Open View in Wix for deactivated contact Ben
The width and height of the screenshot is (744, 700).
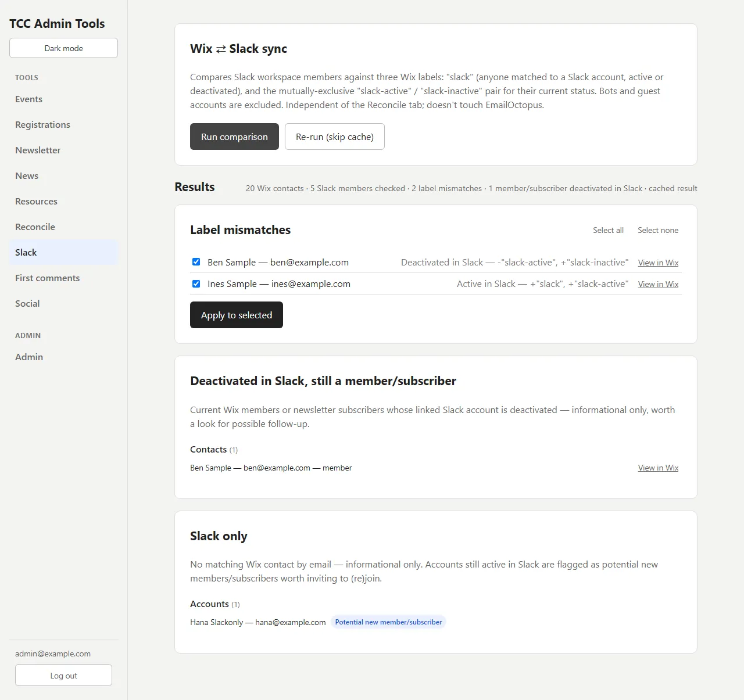pos(658,468)
